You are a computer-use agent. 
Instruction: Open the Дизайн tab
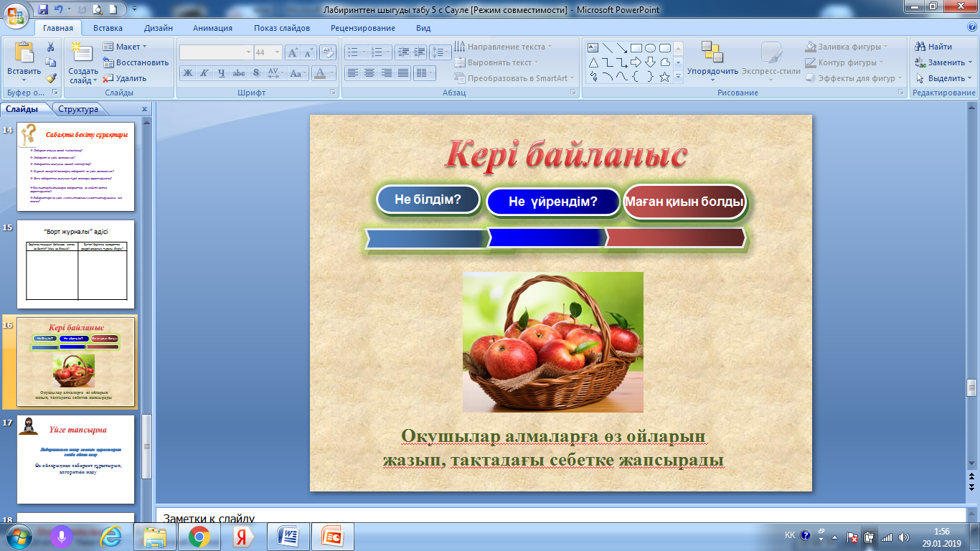(x=158, y=28)
